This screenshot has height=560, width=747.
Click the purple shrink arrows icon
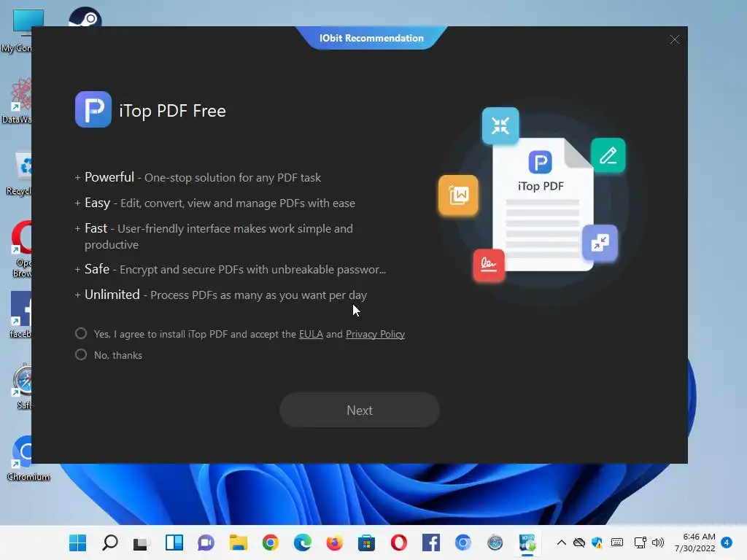[600, 243]
